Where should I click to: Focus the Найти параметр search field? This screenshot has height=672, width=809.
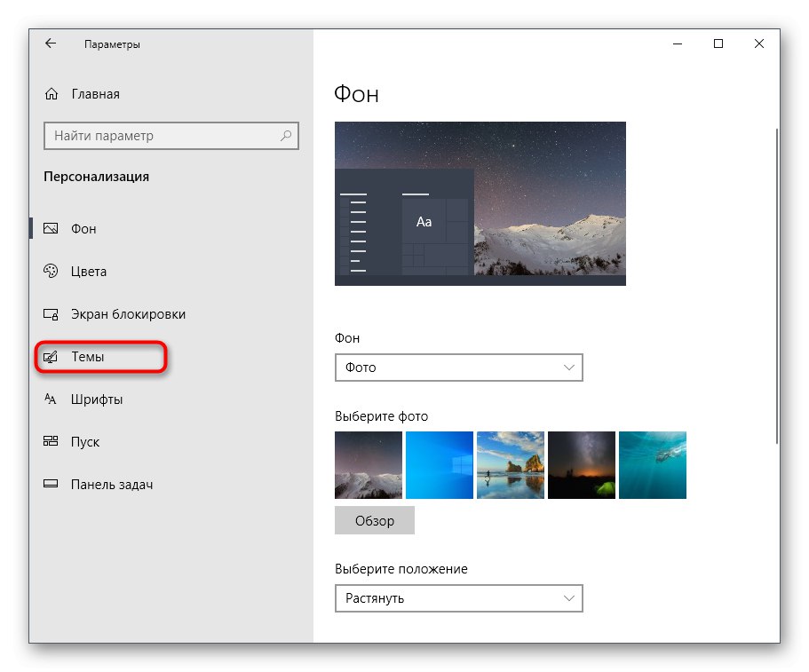pos(171,136)
